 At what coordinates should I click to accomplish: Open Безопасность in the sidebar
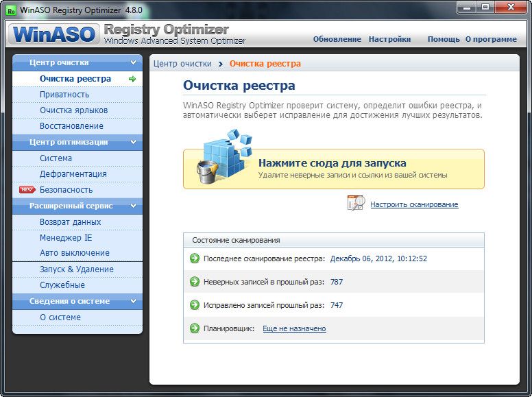[77, 190]
